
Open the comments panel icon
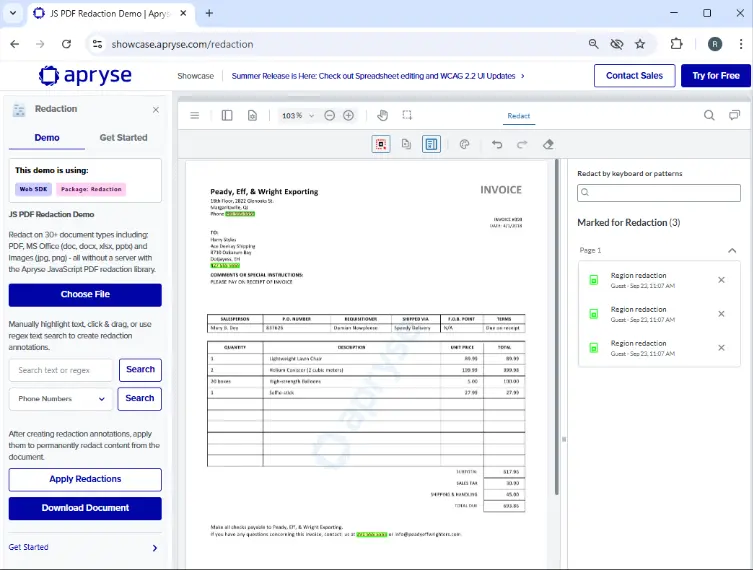point(735,116)
